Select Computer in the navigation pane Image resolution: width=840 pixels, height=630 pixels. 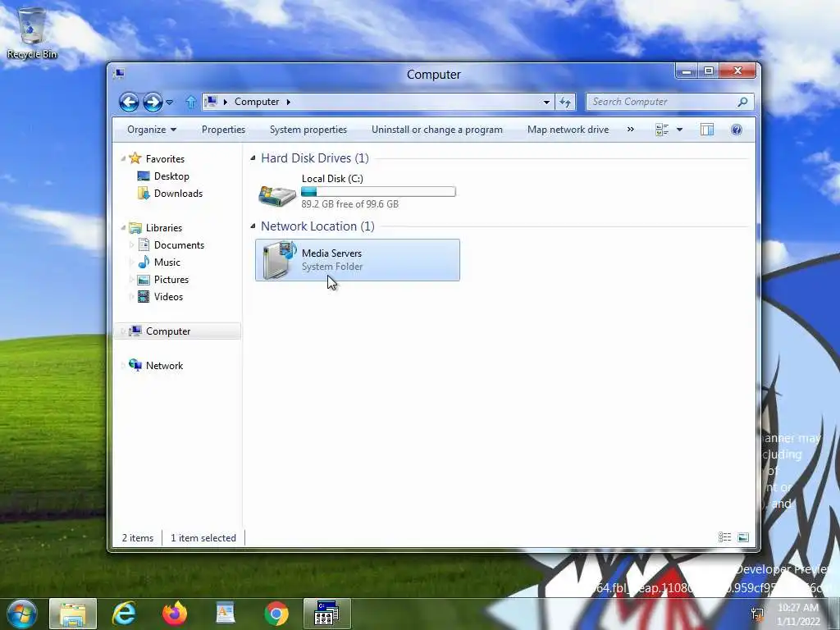(x=168, y=331)
